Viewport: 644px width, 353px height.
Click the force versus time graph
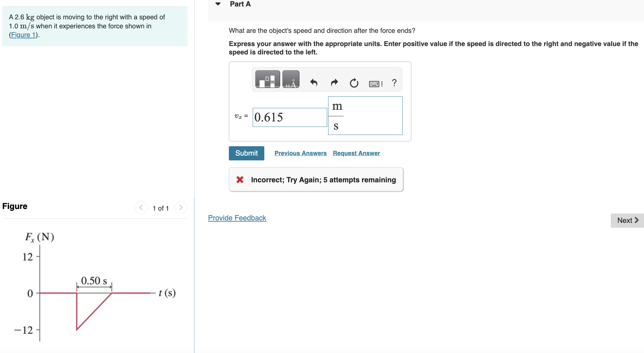(x=94, y=290)
